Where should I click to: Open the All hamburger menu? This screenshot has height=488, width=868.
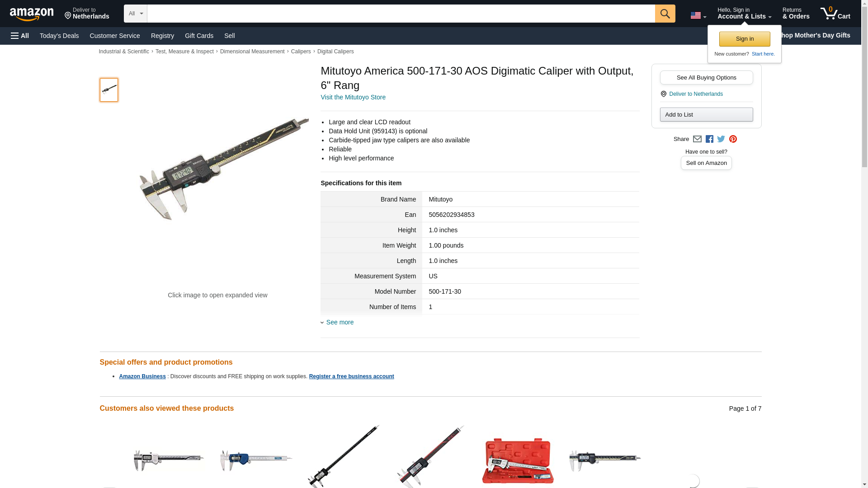(20, 36)
